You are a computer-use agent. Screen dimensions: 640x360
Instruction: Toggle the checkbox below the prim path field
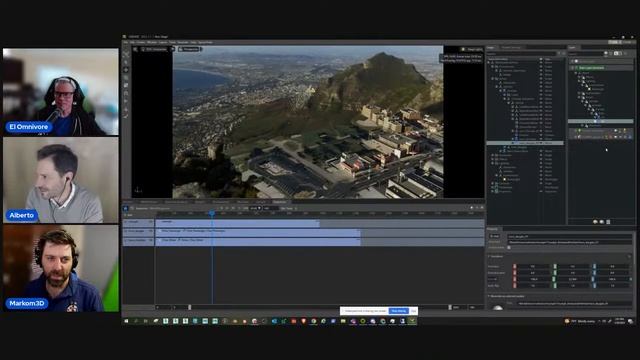click(x=509, y=247)
